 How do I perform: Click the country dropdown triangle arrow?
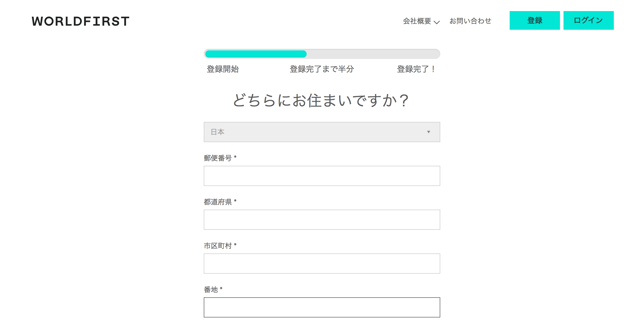[428, 132]
